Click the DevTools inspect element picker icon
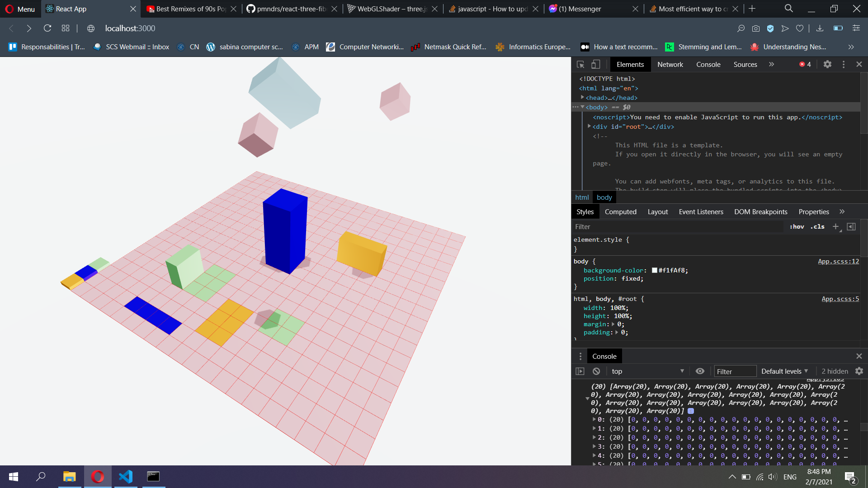Image resolution: width=868 pixels, height=488 pixels. pyautogui.click(x=581, y=65)
